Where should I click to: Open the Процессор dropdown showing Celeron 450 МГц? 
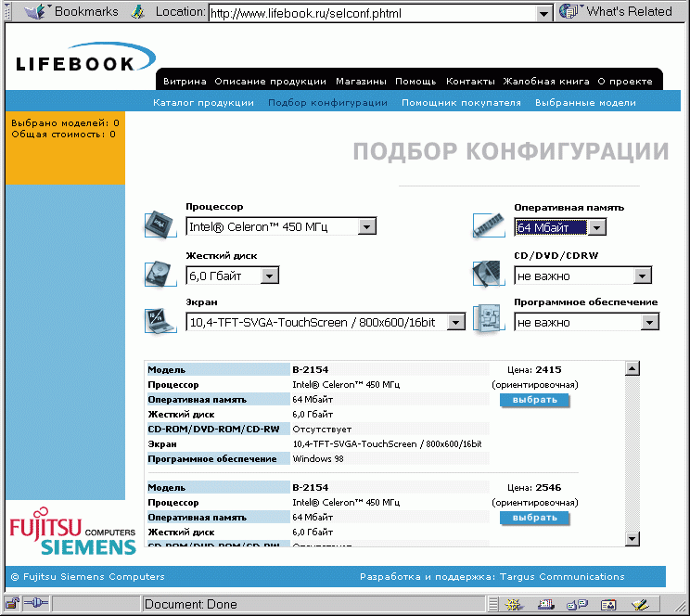click(x=281, y=226)
